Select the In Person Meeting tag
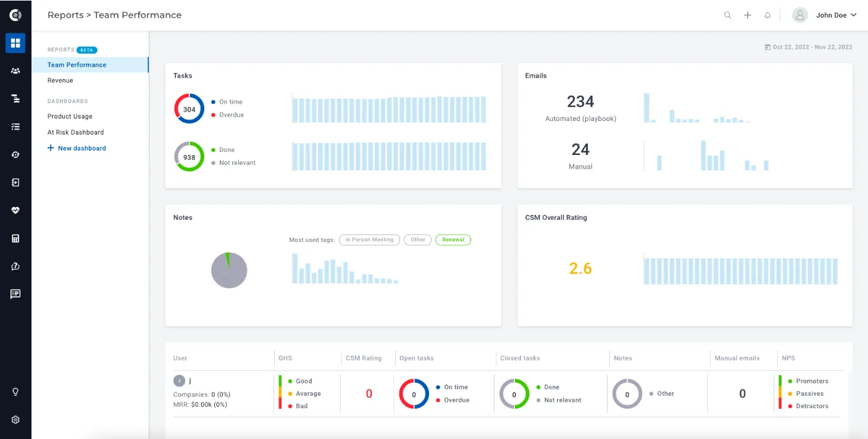 [x=369, y=240]
